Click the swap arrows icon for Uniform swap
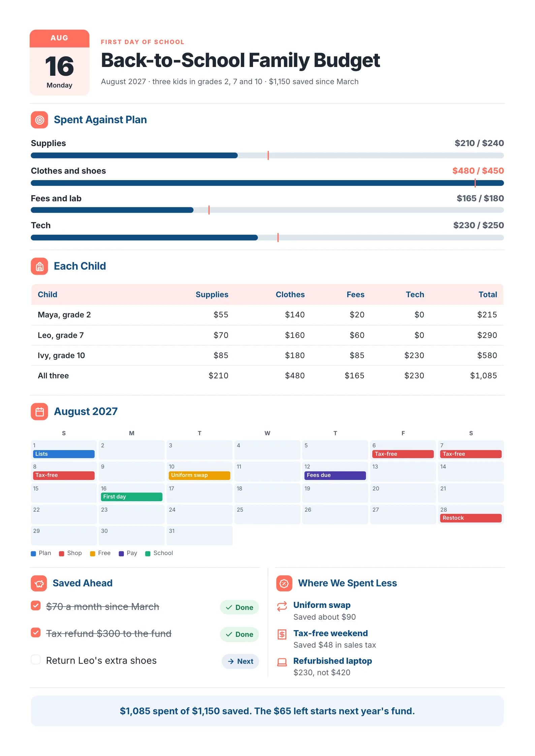This screenshot has height=756, width=535. (x=282, y=606)
